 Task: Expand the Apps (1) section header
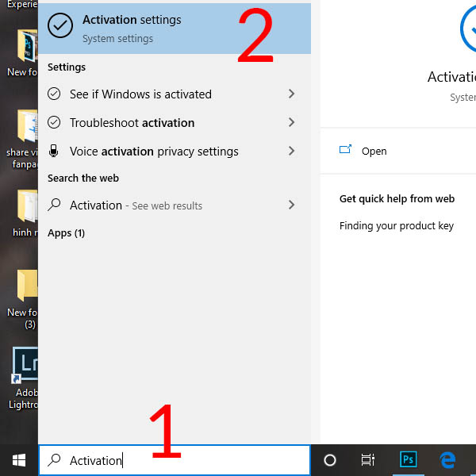pyautogui.click(x=66, y=233)
